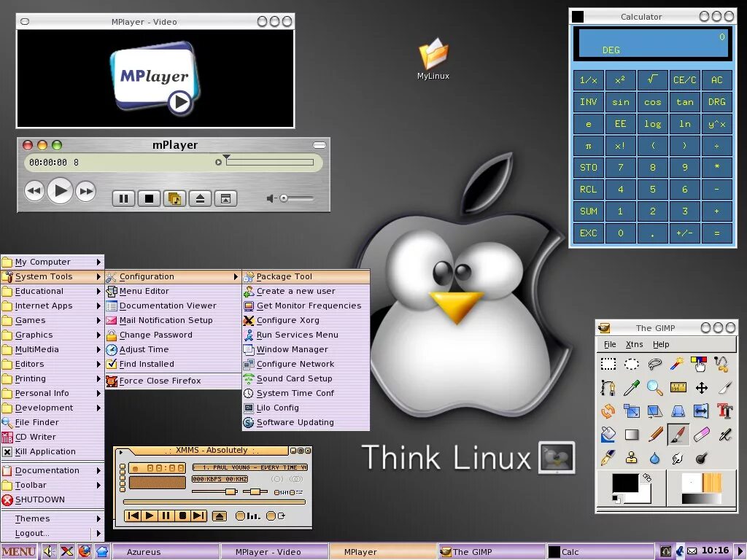Select the Bucket Fill tool in GIMP

[608, 435]
